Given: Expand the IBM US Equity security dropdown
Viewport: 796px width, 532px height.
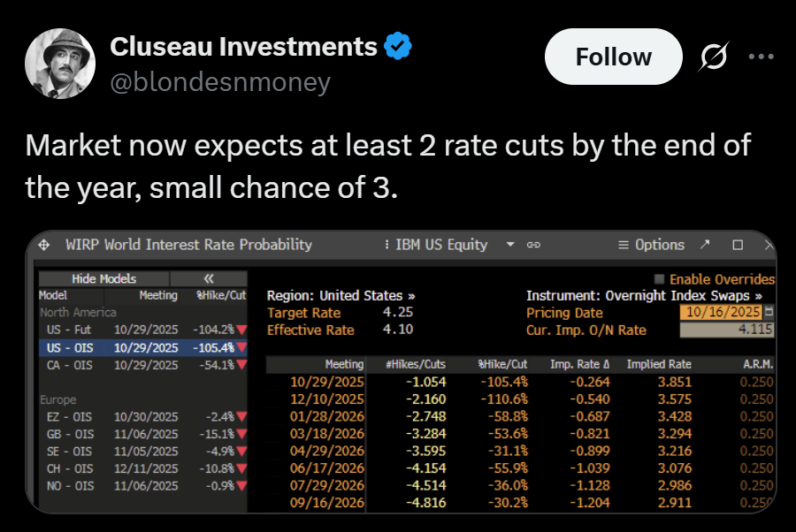Looking at the screenshot, I should tap(509, 245).
